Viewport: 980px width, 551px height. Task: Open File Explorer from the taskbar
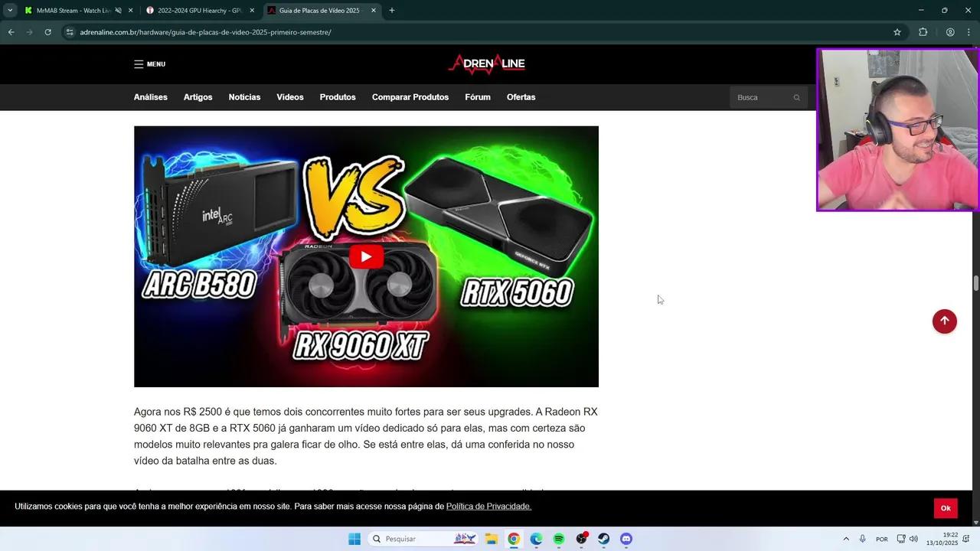pos(491,539)
